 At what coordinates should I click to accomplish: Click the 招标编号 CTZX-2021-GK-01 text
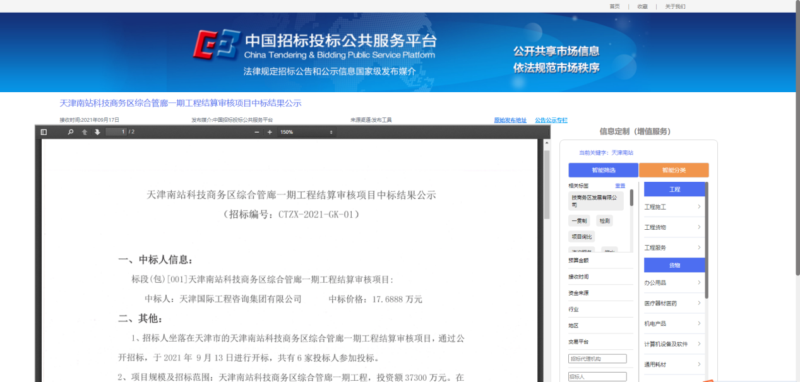(x=291, y=215)
